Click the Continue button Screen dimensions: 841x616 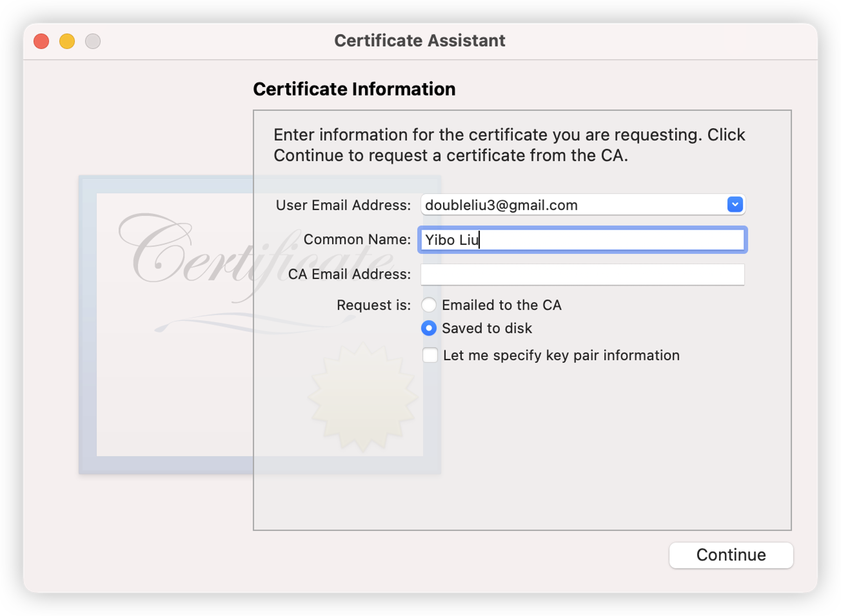731,555
